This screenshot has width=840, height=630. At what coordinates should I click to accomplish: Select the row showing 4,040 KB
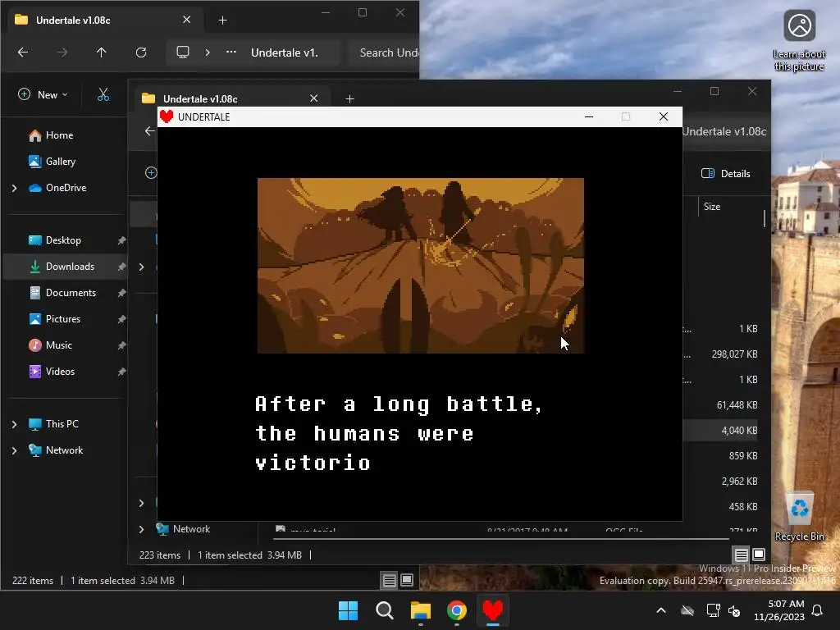tap(722, 430)
